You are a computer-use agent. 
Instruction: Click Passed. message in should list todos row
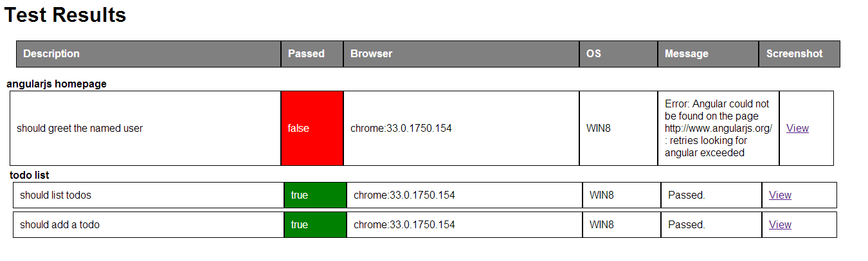(x=686, y=195)
